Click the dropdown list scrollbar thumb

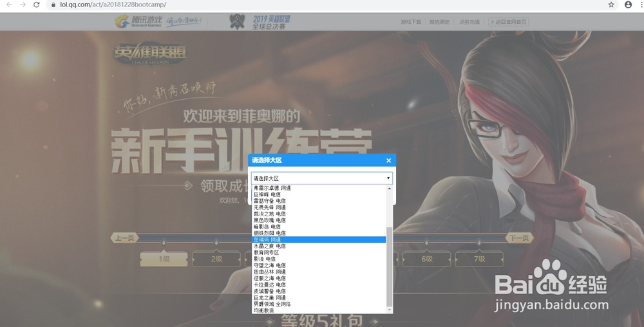(x=390, y=266)
